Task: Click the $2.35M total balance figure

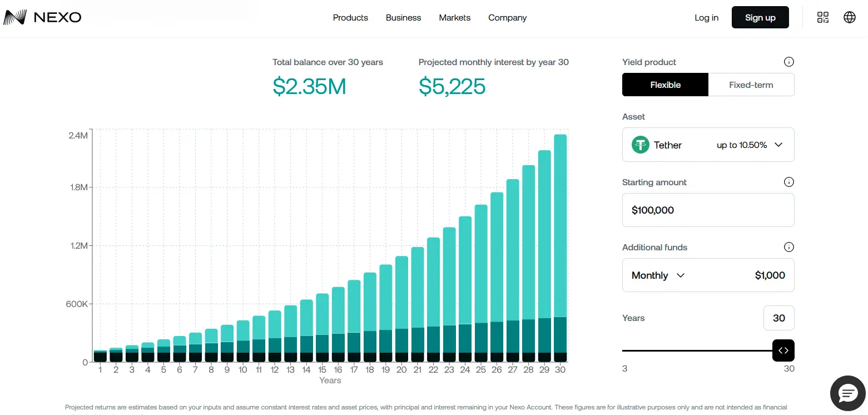Action: (309, 86)
